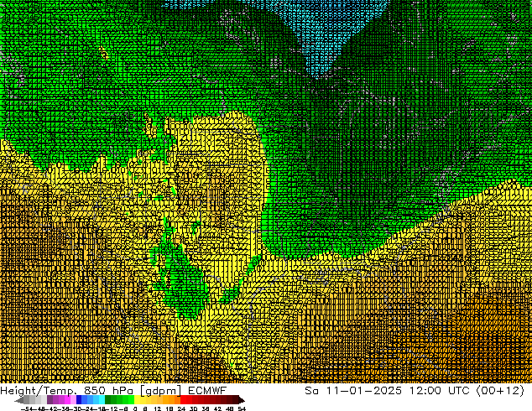Select the dark purple swatch near -42
The image size is (532, 411).
[50, 399]
